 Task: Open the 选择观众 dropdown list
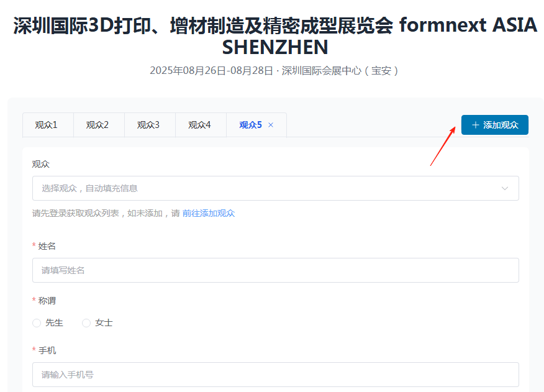(x=276, y=188)
